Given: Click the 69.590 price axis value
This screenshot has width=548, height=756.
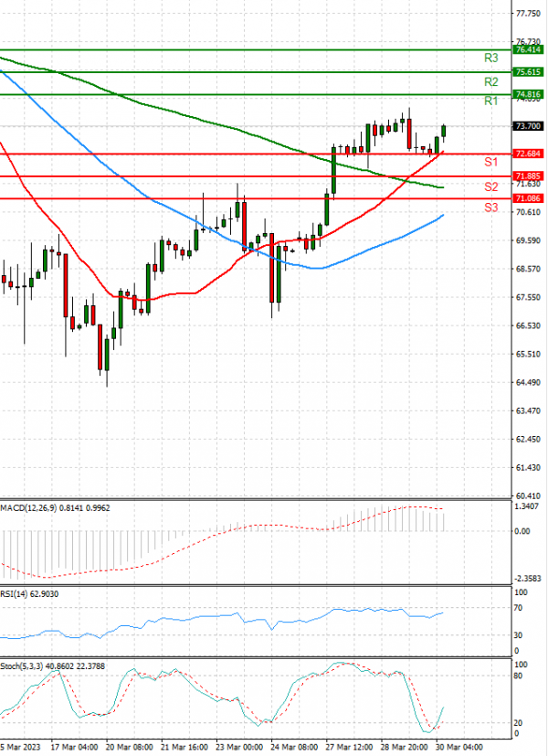Looking at the screenshot, I should pyautogui.click(x=528, y=240).
